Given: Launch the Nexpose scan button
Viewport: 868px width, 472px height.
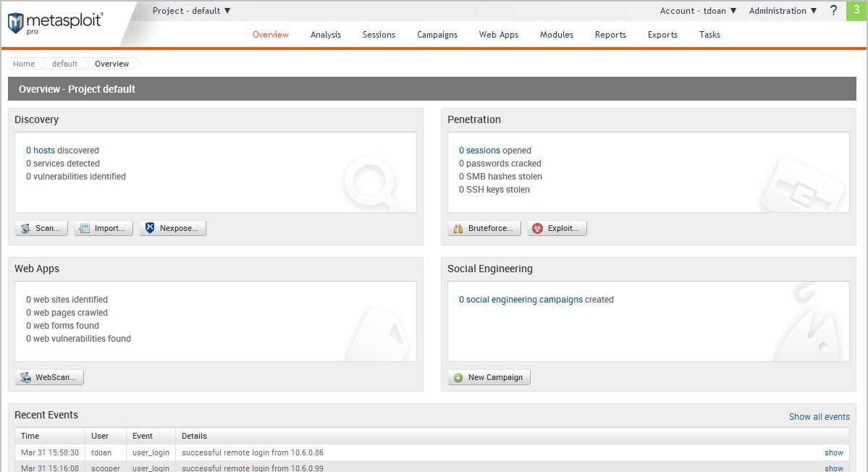Looking at the screenshot, I should tap(173, 228).
